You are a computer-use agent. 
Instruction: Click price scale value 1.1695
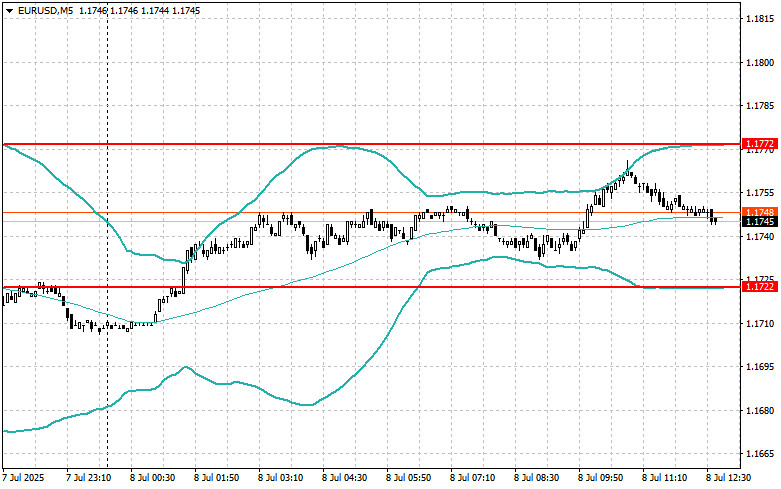[760, 367]
